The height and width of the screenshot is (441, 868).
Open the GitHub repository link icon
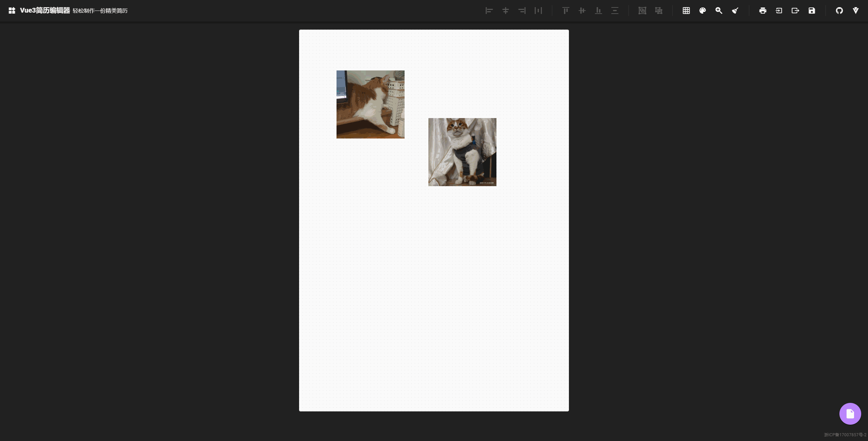pos(839,11)
